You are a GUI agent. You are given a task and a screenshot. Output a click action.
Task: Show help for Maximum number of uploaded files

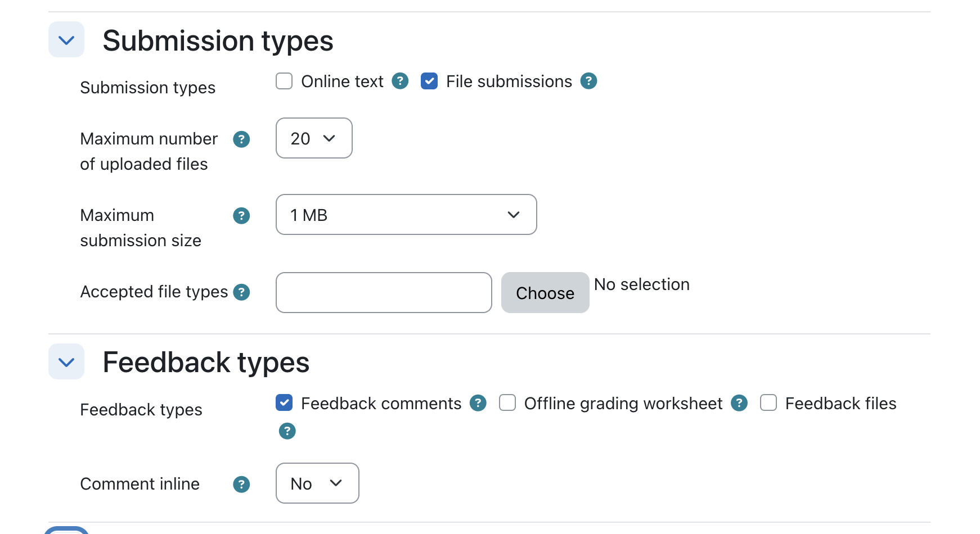(x=241, y=139)
